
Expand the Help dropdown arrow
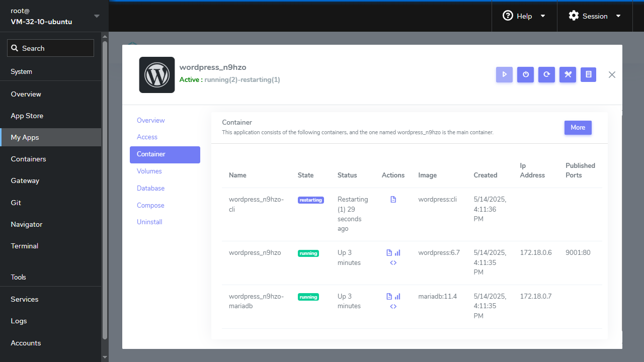543,16
